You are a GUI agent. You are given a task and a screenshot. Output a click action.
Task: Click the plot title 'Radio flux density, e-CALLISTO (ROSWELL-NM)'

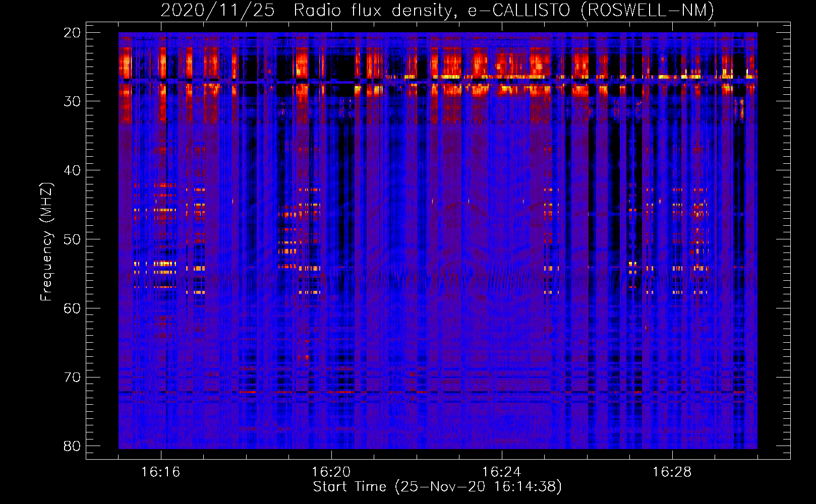click(504, 10)
